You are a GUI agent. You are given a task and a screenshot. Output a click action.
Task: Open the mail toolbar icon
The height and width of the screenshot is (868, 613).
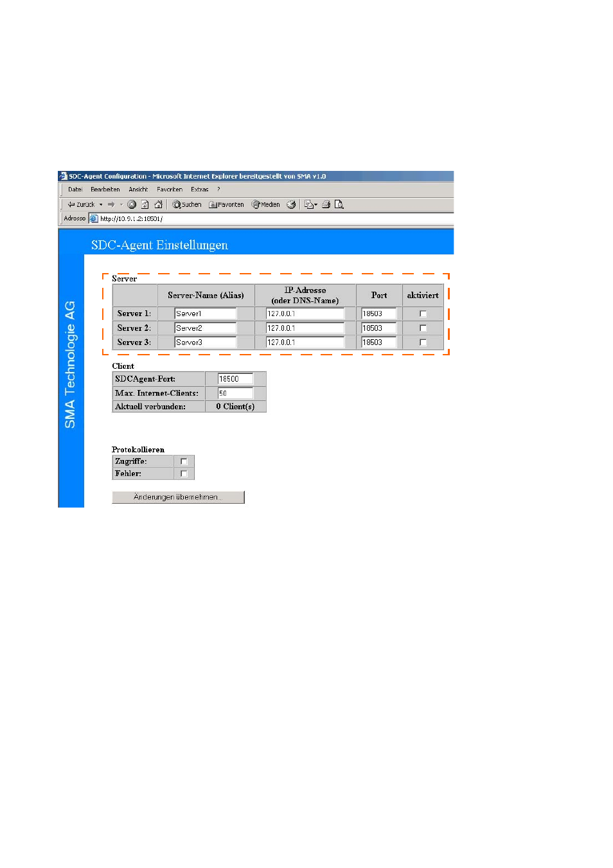(311, 204)
